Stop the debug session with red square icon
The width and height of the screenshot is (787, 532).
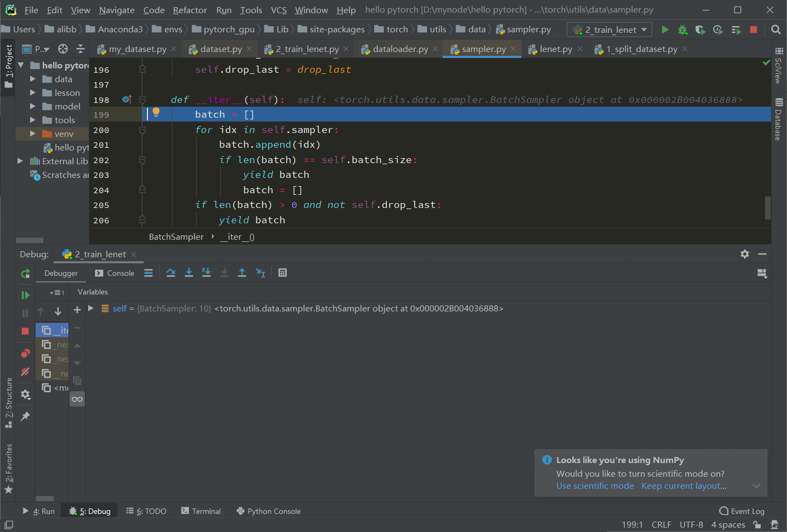25,331
